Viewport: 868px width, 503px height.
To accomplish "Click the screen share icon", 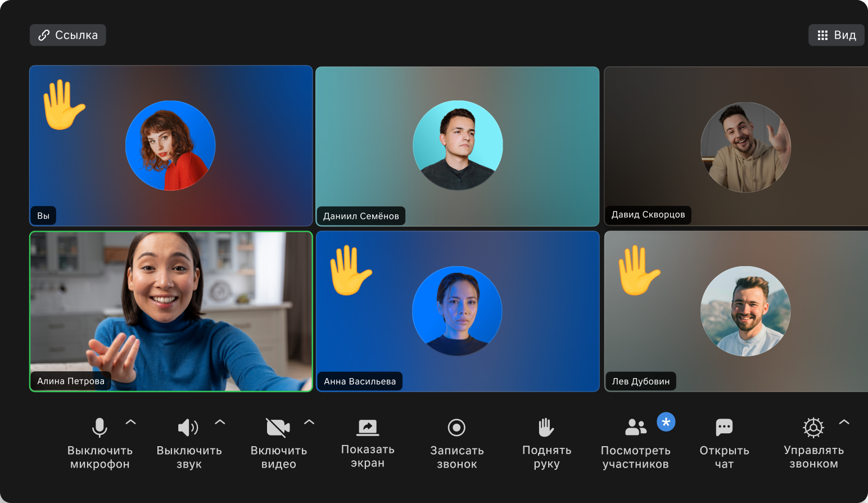I will click(x=368, y=428).
